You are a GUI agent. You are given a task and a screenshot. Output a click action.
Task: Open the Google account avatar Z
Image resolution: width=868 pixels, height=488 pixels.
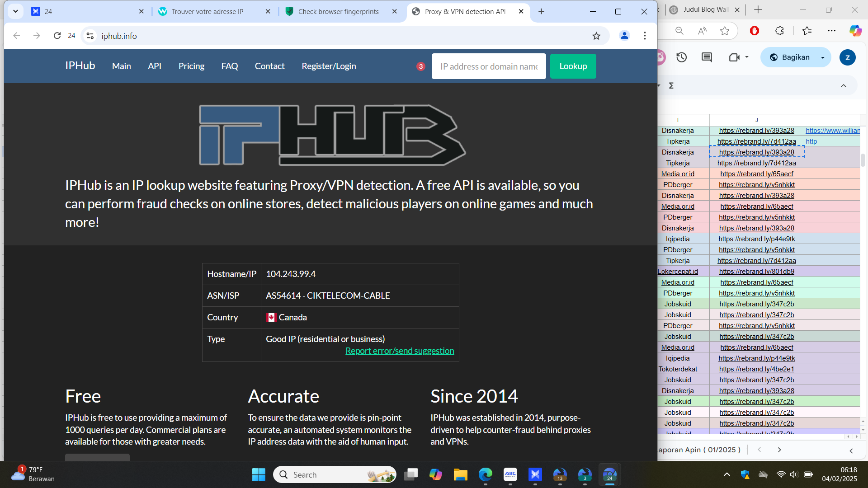click(x=847, y=57)
